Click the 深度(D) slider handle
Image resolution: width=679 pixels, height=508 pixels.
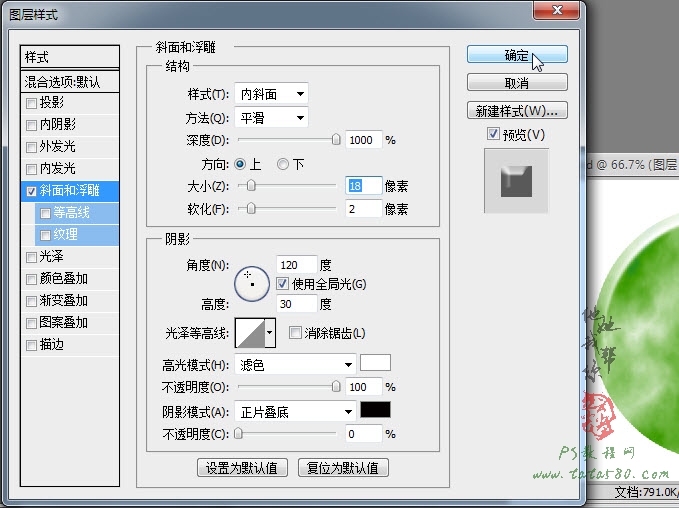pos(336,139)
